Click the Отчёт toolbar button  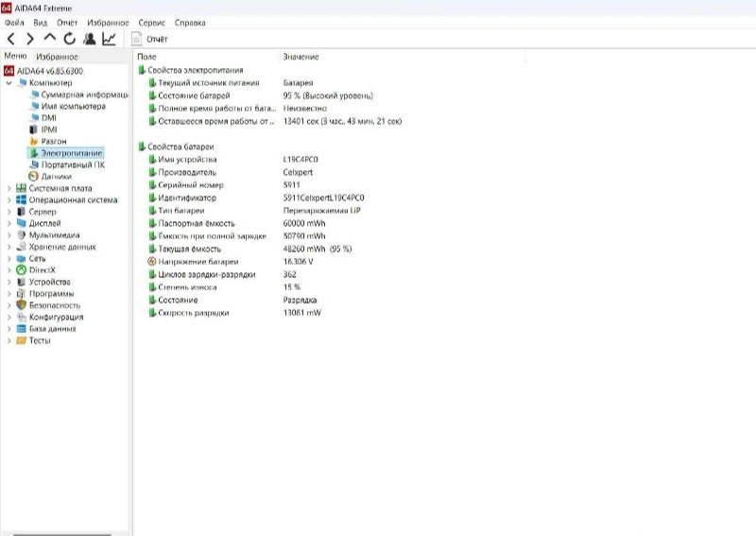150,39
